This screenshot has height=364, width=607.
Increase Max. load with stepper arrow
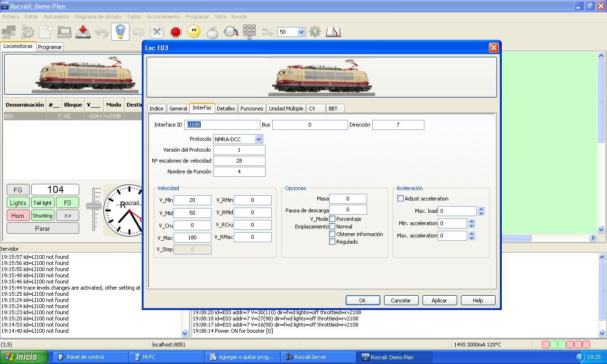481,209
